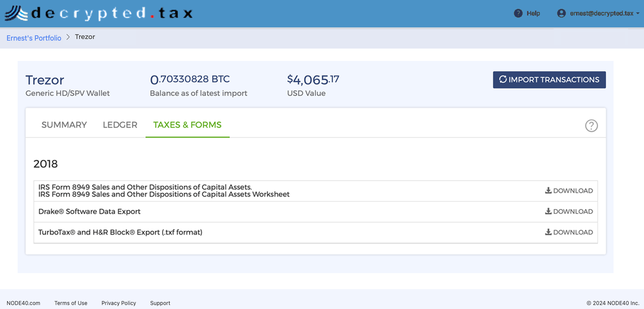Click the Help question mark icon
Image resolution: width=644 pixels, height=309 pixels.
coord(518,13)
